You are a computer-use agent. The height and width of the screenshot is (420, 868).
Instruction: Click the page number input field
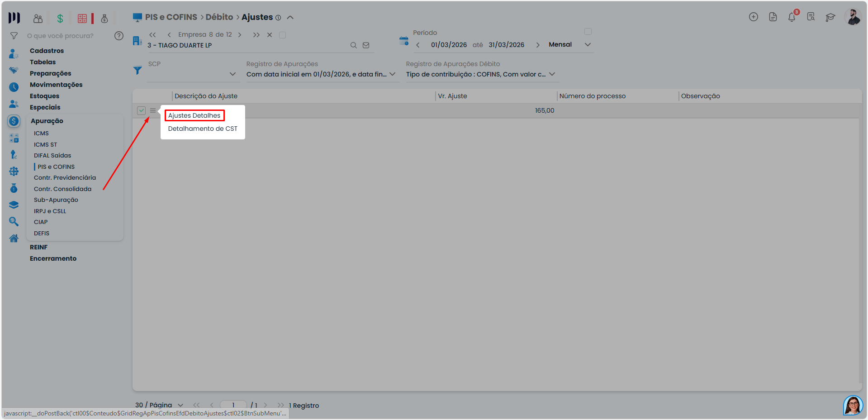(233, 405)
